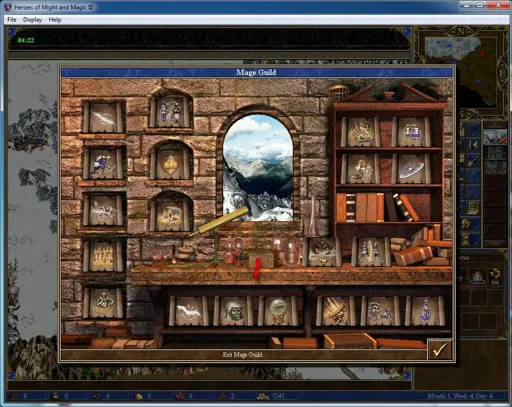
Task: Click the Mage Guild title bar
Action: pyautogui.click(x=257, y=72)
